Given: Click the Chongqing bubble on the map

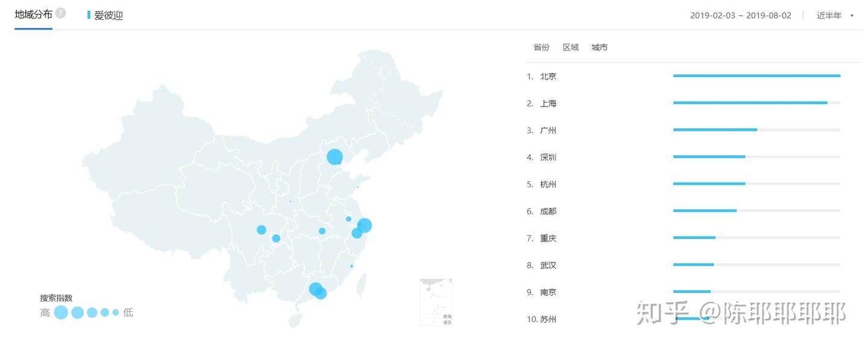Looking at the screenshot, I should point(276,238).
